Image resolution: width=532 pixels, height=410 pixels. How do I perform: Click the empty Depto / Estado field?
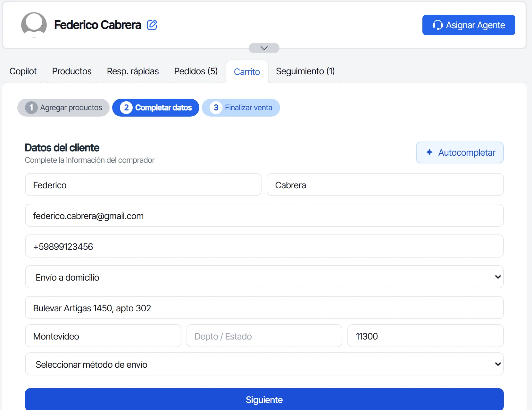[264, 336]
